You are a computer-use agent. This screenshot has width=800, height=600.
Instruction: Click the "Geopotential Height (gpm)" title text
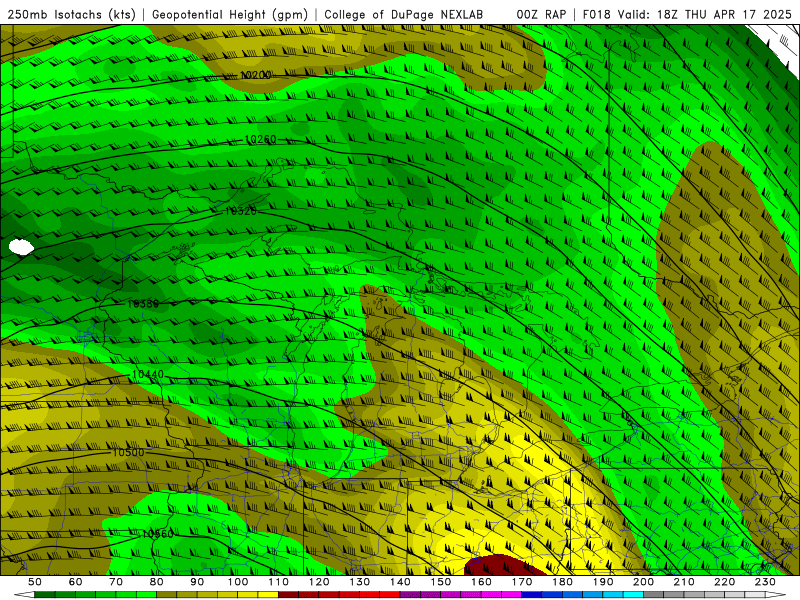tap(230, 15)
